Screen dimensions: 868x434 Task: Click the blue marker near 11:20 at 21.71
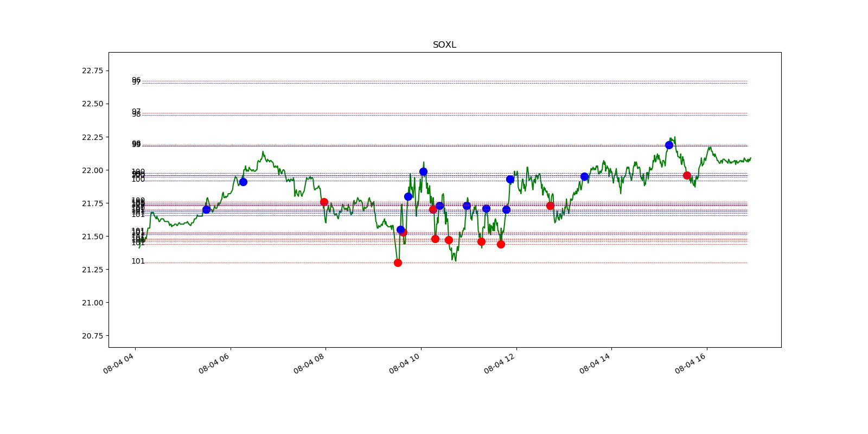486,208
